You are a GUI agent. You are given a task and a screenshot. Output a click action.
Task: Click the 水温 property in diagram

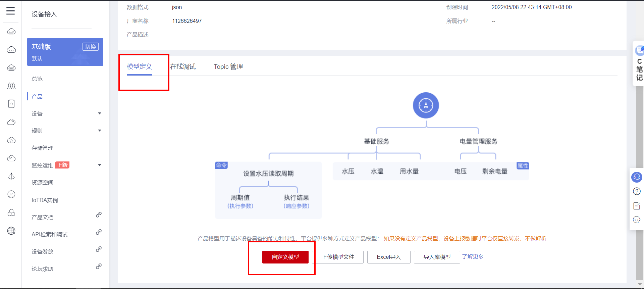[x=377, y=172]
